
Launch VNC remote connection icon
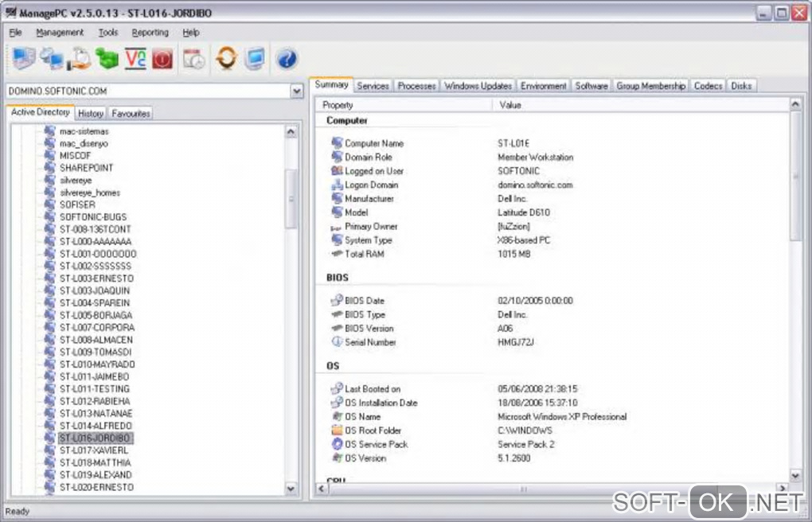click(x=135, y=58)
